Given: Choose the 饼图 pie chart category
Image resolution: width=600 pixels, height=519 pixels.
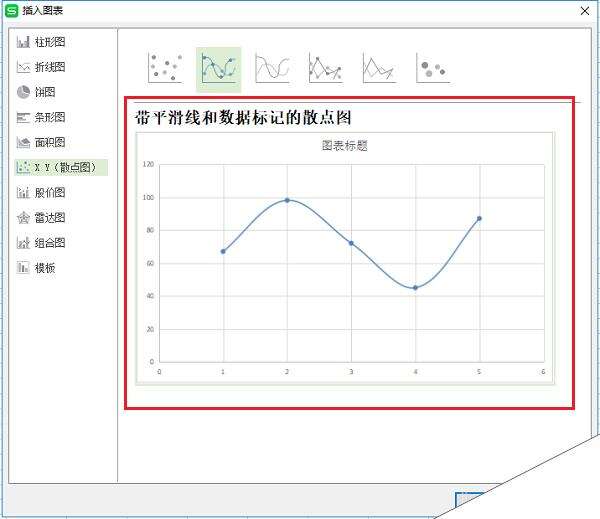Looking at the screenshot, I should coord(36,92).
